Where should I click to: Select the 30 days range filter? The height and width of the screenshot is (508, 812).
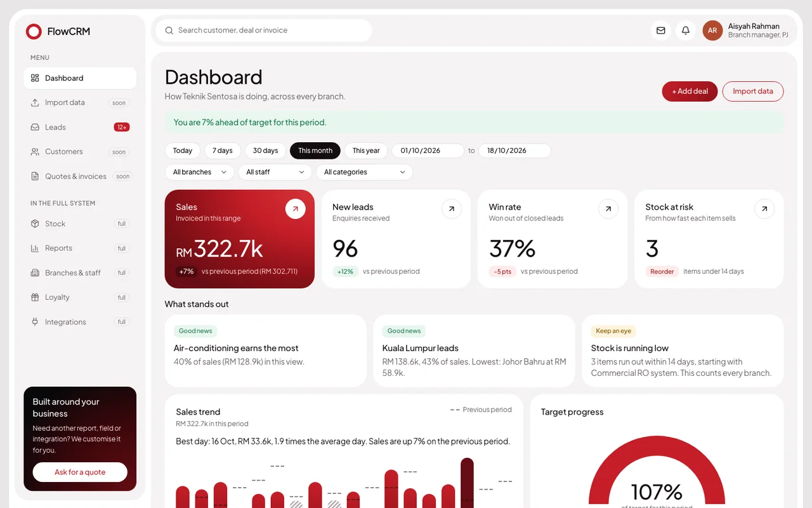pyautogui.click(x=266, y=150)
